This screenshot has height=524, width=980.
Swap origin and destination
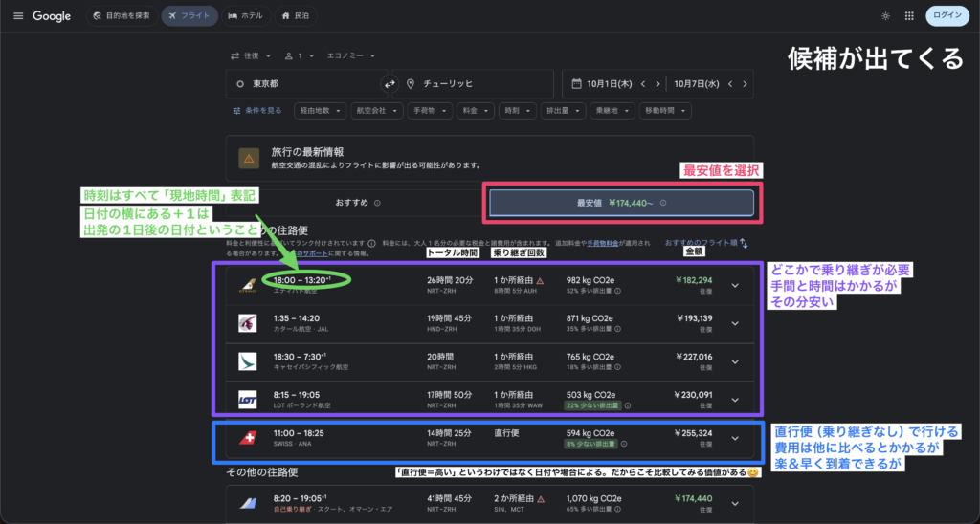(390, 84)
